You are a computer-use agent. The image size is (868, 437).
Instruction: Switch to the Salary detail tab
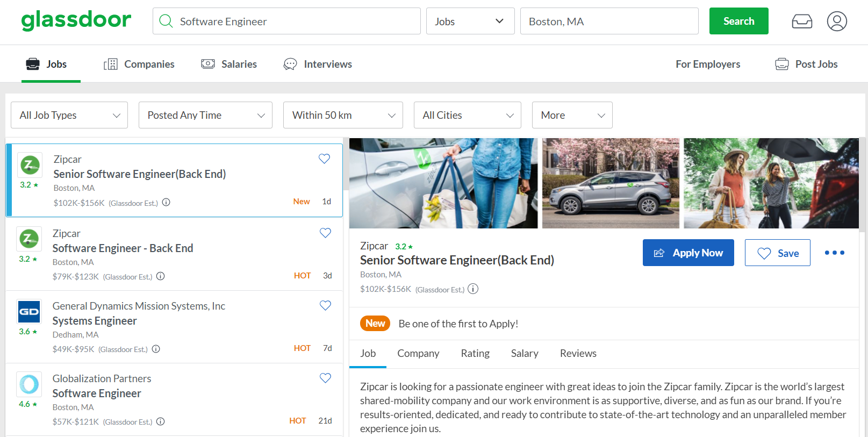pyautogui.click(x=525, y=353)
